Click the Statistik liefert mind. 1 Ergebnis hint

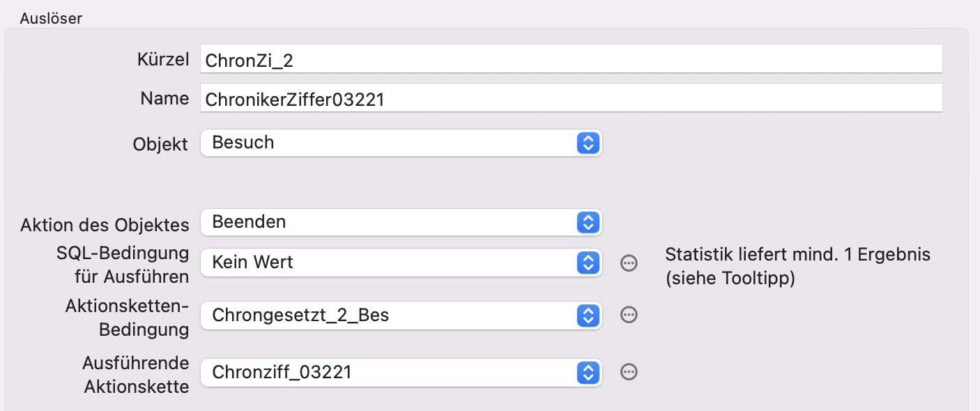click(798, 266)
